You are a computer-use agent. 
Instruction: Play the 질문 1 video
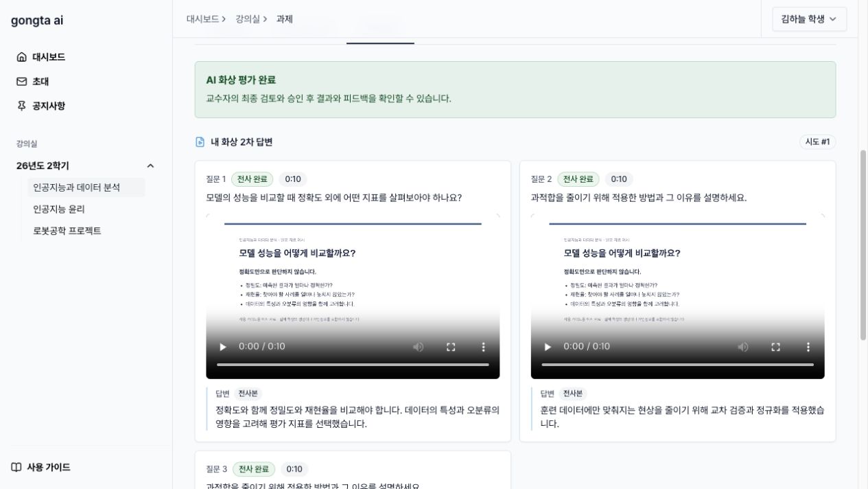coord(222,347)
